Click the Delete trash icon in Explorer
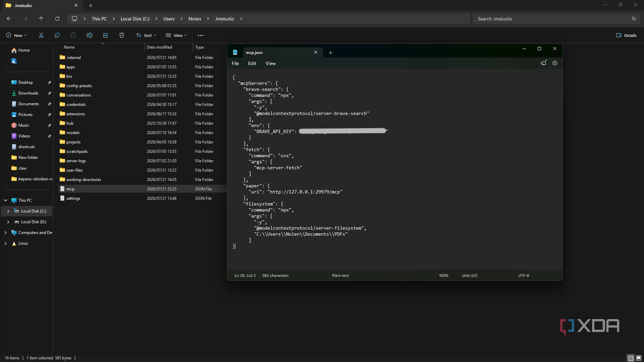644x362 pixels. pos(122,35)
